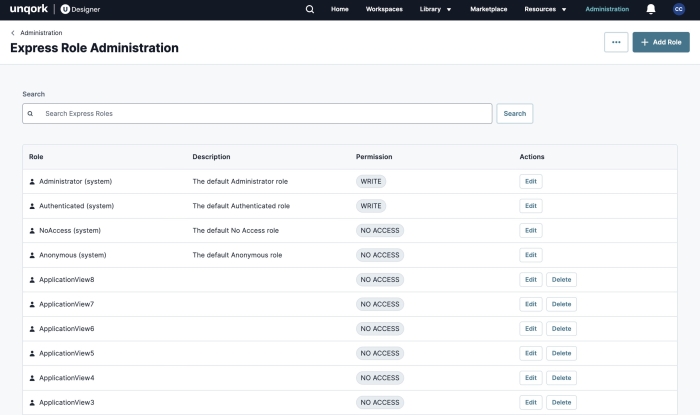Click the Administration breadcrumb link

click(41, 33)
